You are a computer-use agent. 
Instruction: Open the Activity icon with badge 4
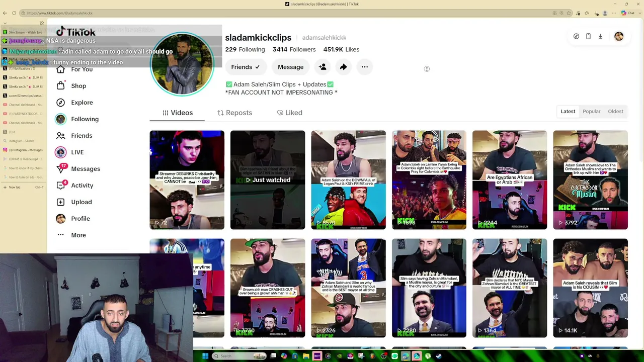coord(61,185)
